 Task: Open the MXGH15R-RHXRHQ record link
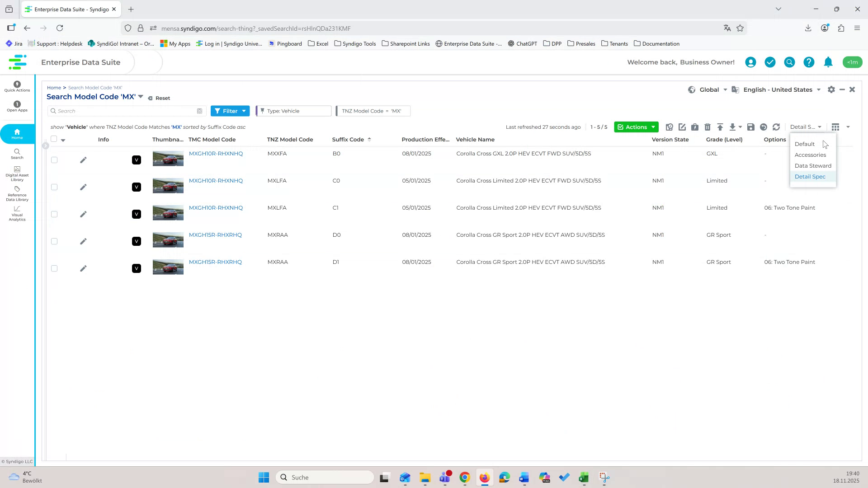(x=215, y=235)
